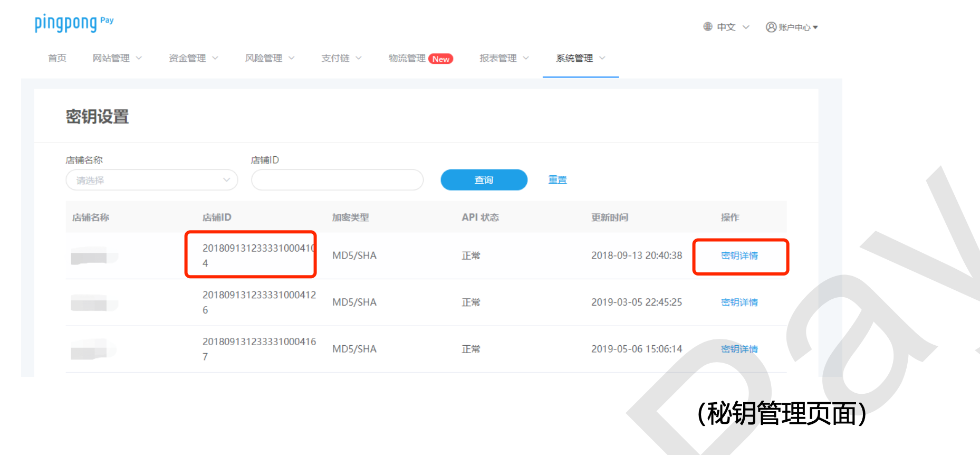This screenshot has height=455, width=980.
Task: Open 密钥详情 for the 2019-05-06 row
Action: [739, 349]
